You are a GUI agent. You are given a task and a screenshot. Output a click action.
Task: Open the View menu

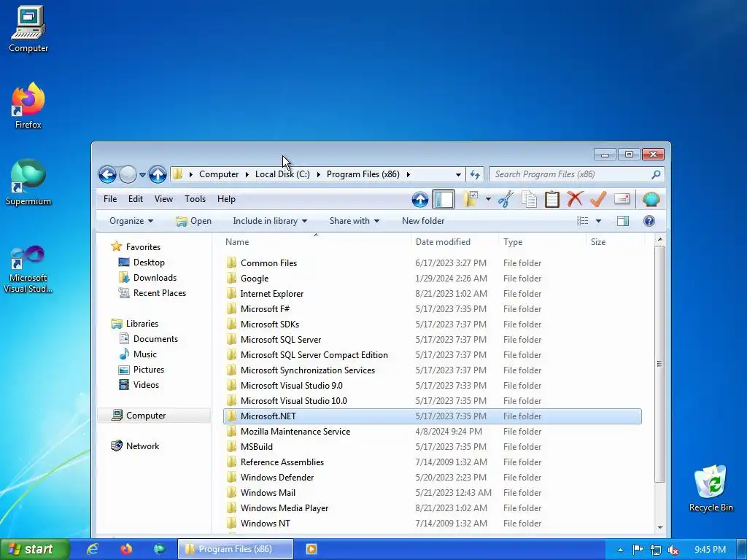point(163,199)
